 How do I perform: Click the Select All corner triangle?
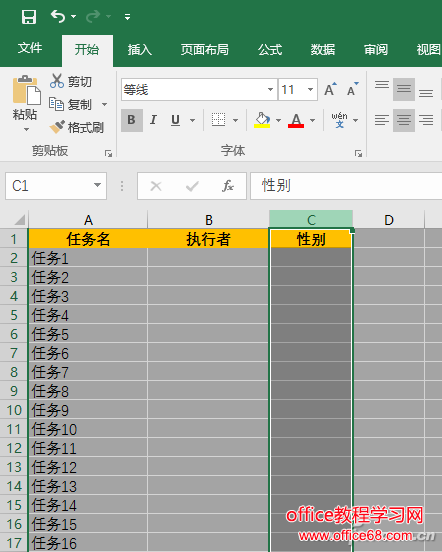tap(19, 219)
